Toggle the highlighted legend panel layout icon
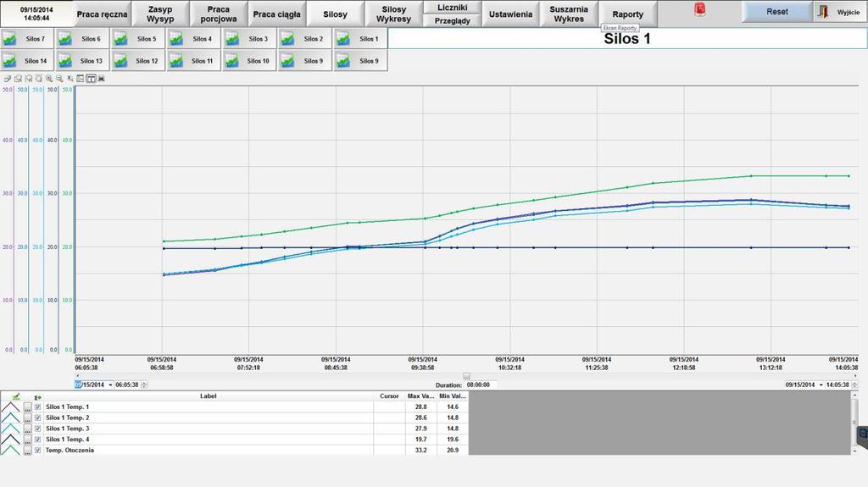The image size is (868, 487). (x=91, y=79)
